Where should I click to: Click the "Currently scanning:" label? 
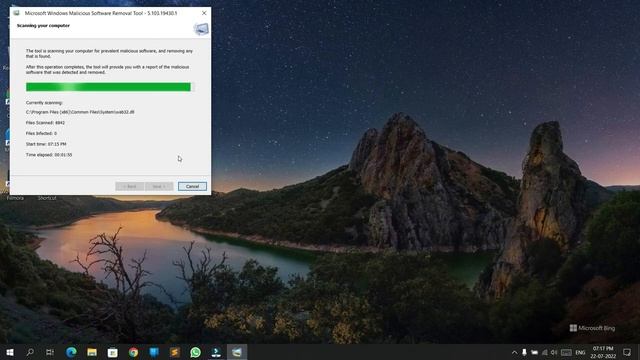pyautogui.click(x=44, y=103)
